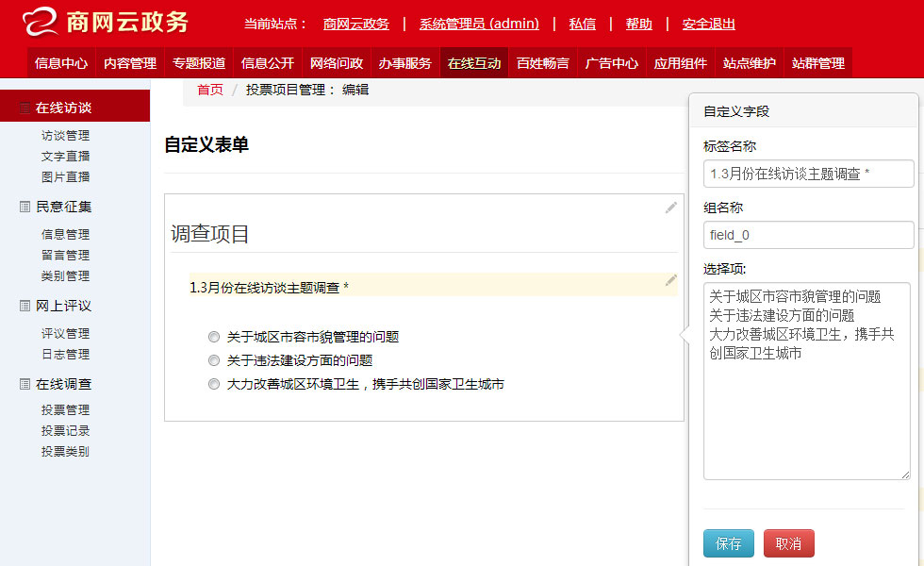Expand the 民意征集 sidebar section
The width and height of the screenshot is (924, 566).
[64, 207]
